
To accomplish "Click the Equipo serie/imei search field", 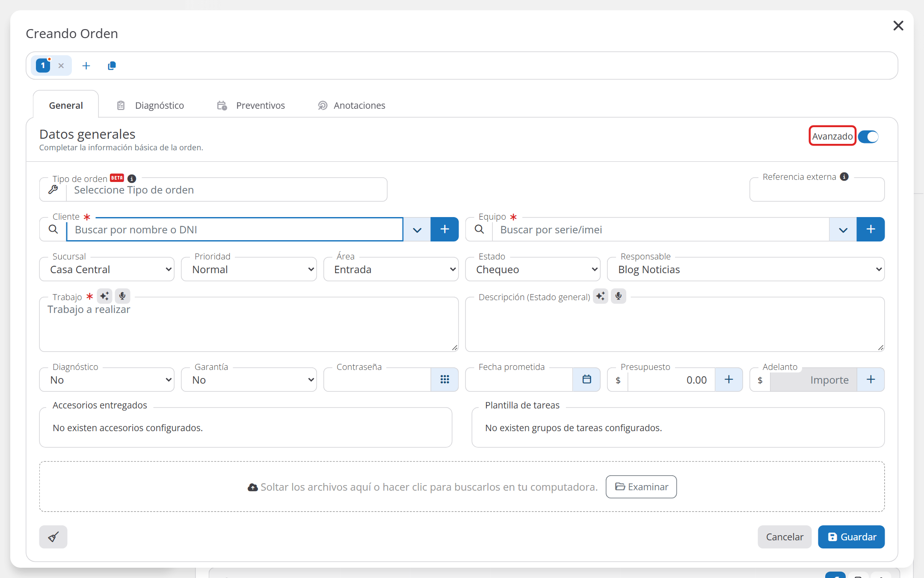I will point(661,229).
